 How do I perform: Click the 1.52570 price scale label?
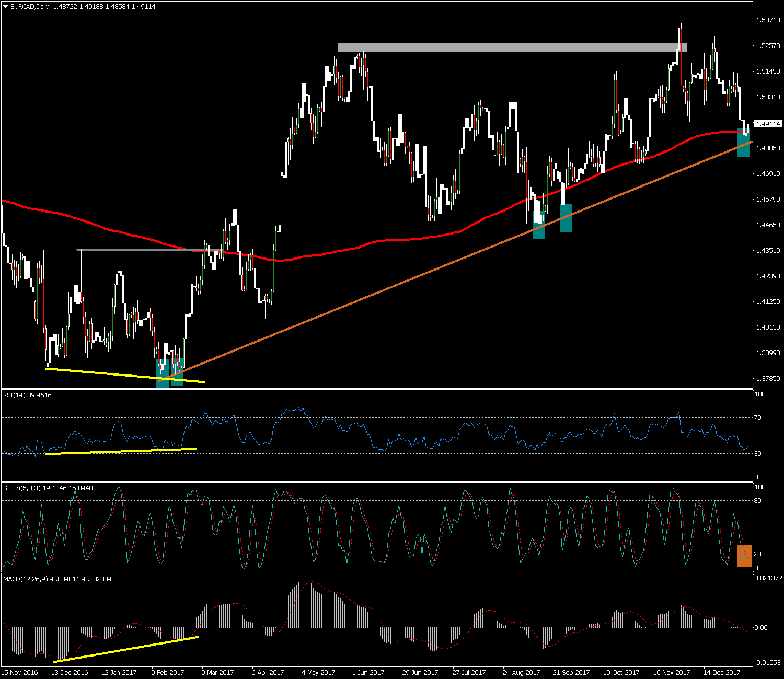click(768, 46)
